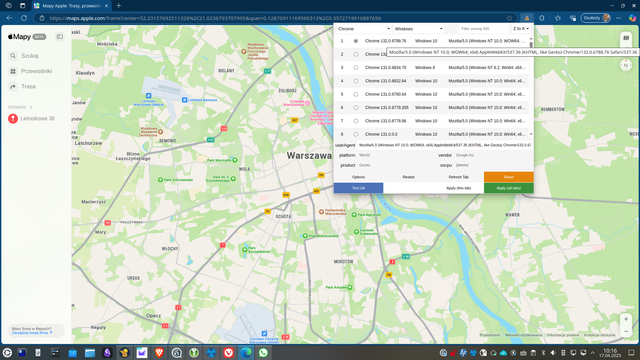Click the user agent list scrollbar
This screenshot has height=360, width=640.
coord(531,87)
